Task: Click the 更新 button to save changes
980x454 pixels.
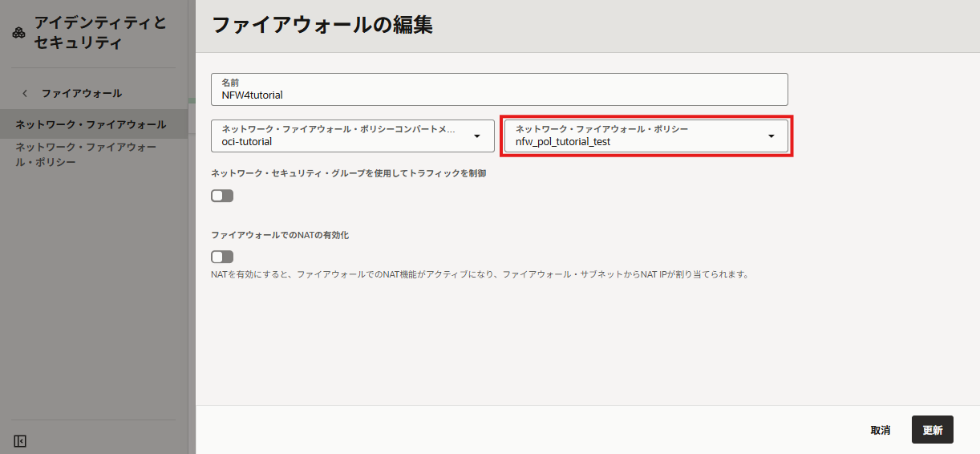Action: 932,430
